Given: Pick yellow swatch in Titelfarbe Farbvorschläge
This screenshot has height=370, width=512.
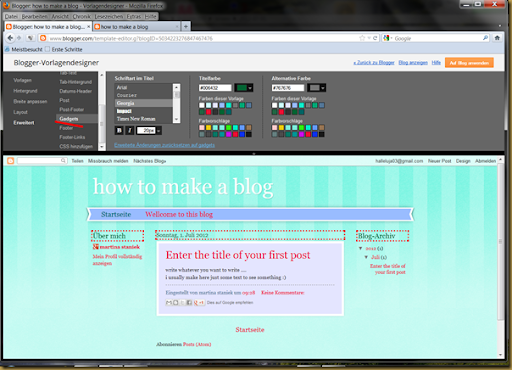Looking at the screenshot, I should click(208, 128).
